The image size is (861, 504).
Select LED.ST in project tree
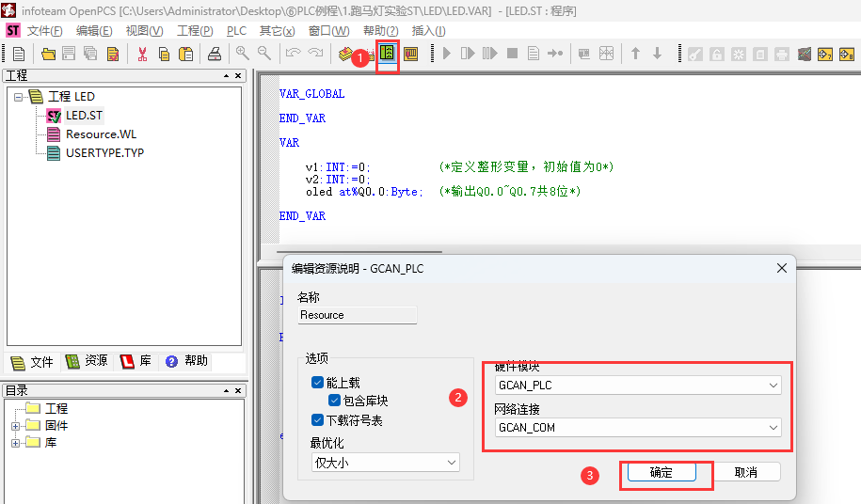point(84,116)
